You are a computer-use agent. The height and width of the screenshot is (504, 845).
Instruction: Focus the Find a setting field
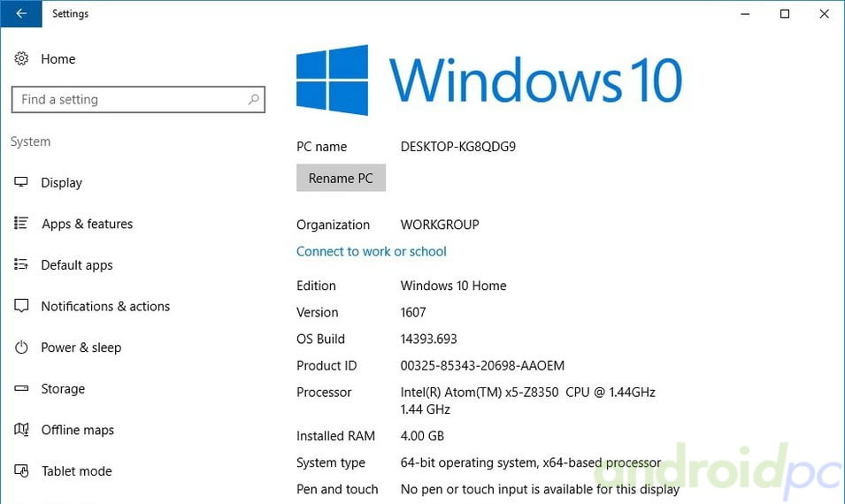(x=138, y=100)
